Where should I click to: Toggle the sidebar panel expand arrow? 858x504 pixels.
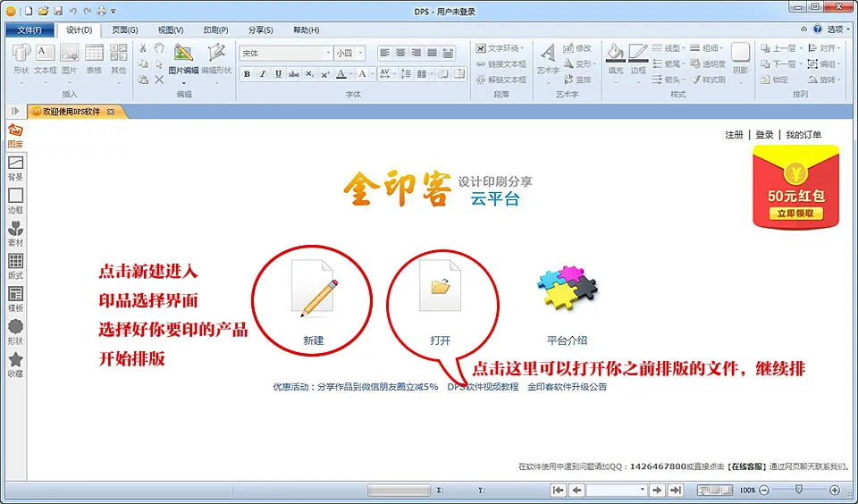(15, 111)
